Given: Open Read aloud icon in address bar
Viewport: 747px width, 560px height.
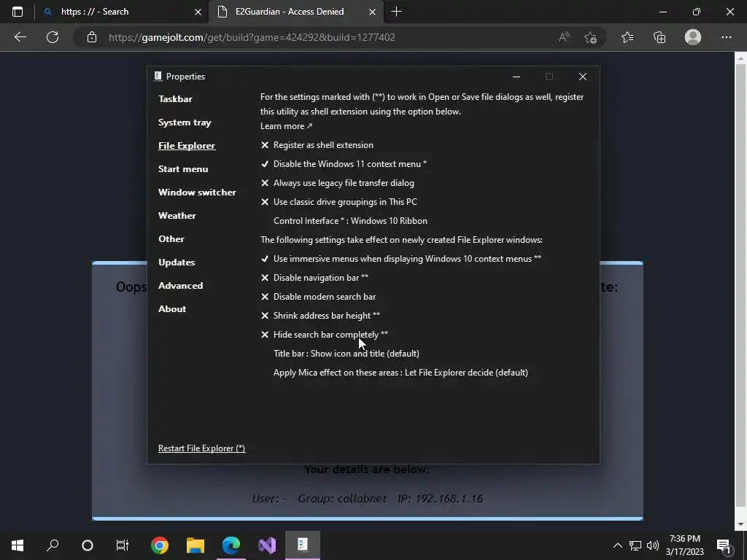Looking at the screenshot, I should (x=564, y=37).
